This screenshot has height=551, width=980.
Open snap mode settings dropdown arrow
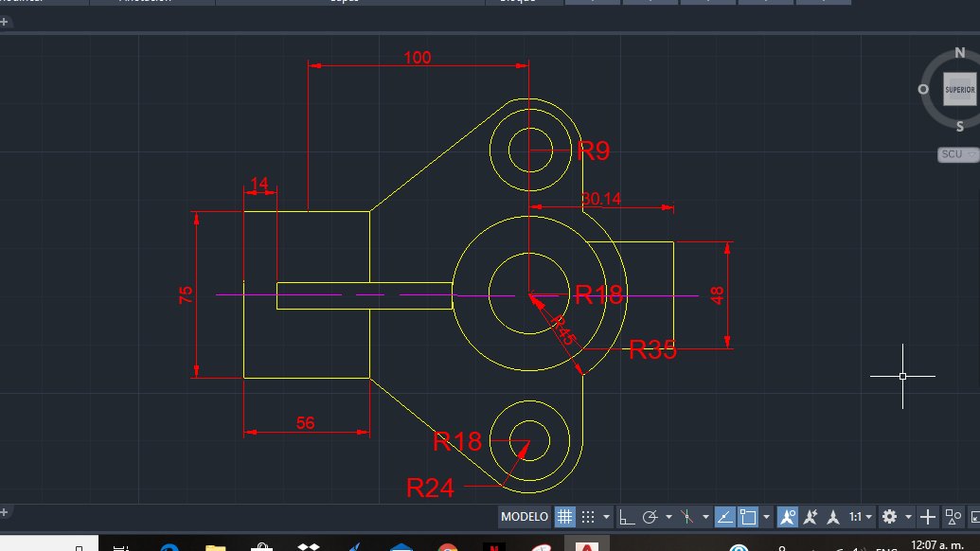point(606,517)
